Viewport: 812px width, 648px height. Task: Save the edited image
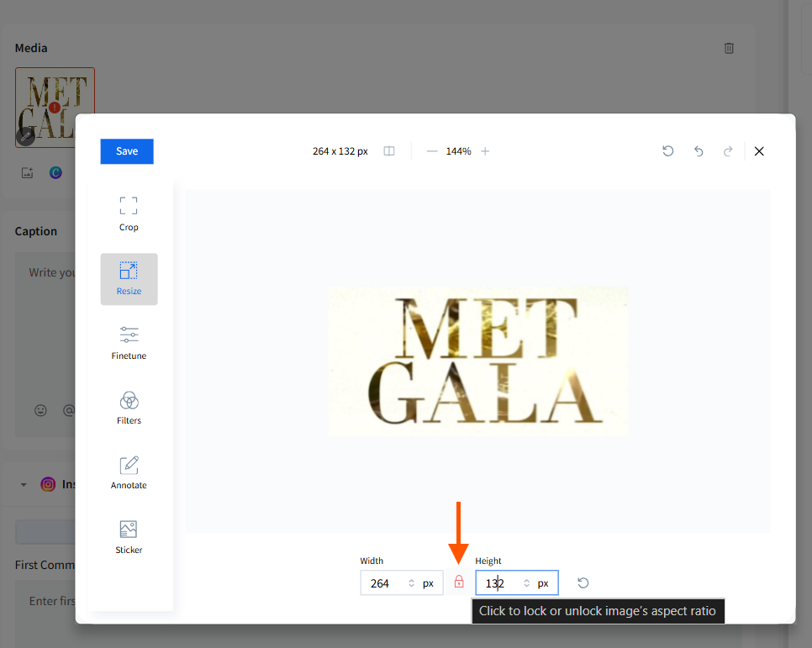(127, 151)
